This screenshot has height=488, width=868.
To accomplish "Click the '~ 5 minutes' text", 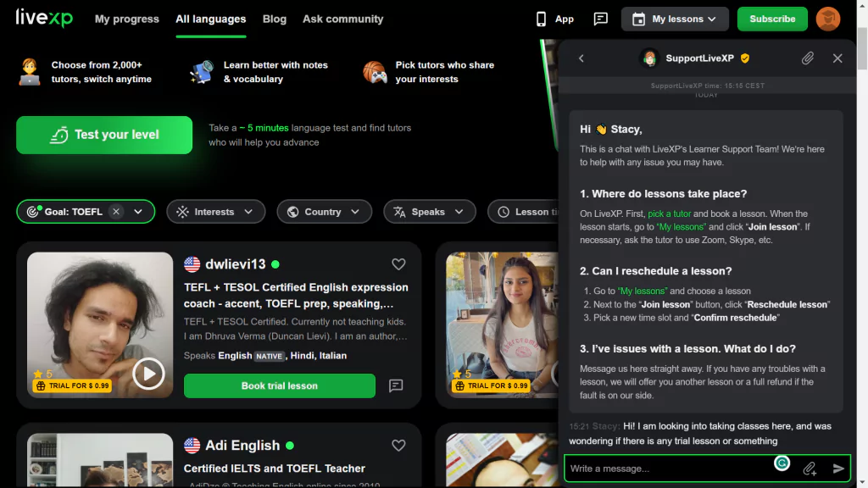I will click(x=264, y=128).
